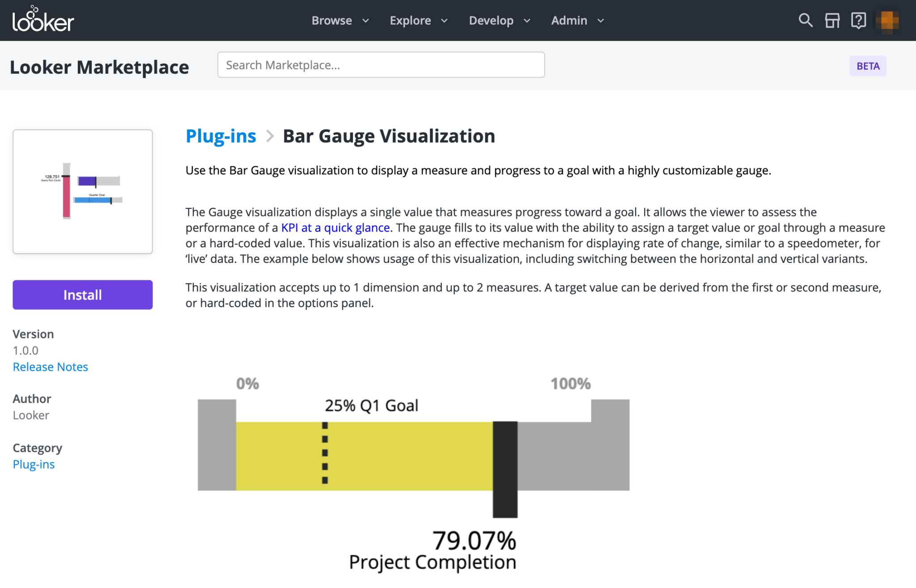Open the user avatar menu

tap(887, 20)
